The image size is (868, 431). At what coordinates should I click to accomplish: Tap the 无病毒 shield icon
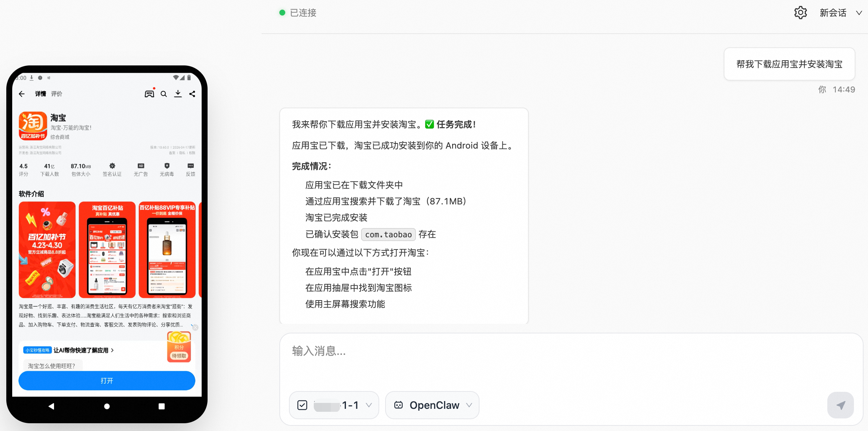click(x=167, y=166)
